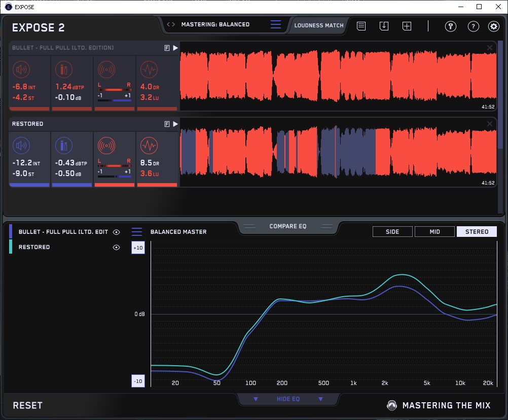Image resolution: width=508 pixels, height=420 pixels.
Task: Click the export report download icon
Action: click(x=384, y=26)
